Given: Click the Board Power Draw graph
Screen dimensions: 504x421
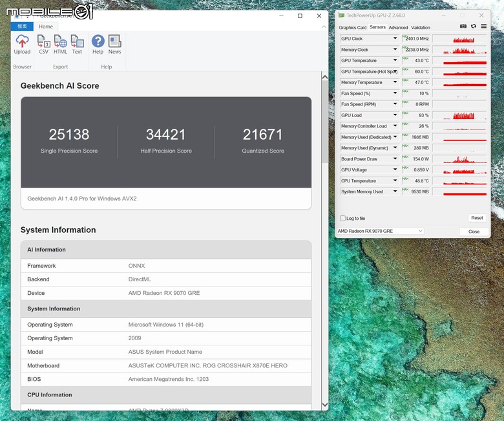Looking at the screenshot, I should point(459,159).
